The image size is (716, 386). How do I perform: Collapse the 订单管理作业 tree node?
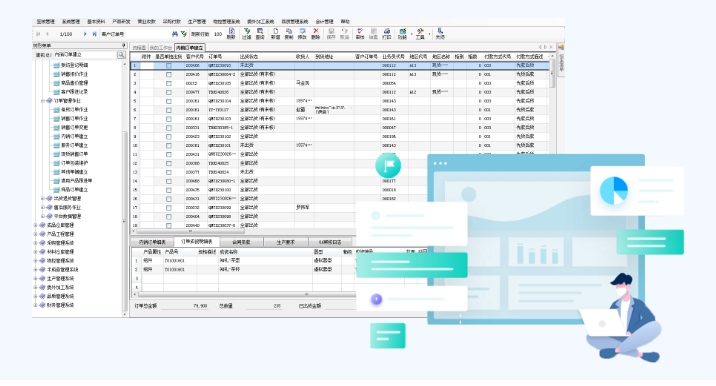pyautogui.click(x=43, y=100)
